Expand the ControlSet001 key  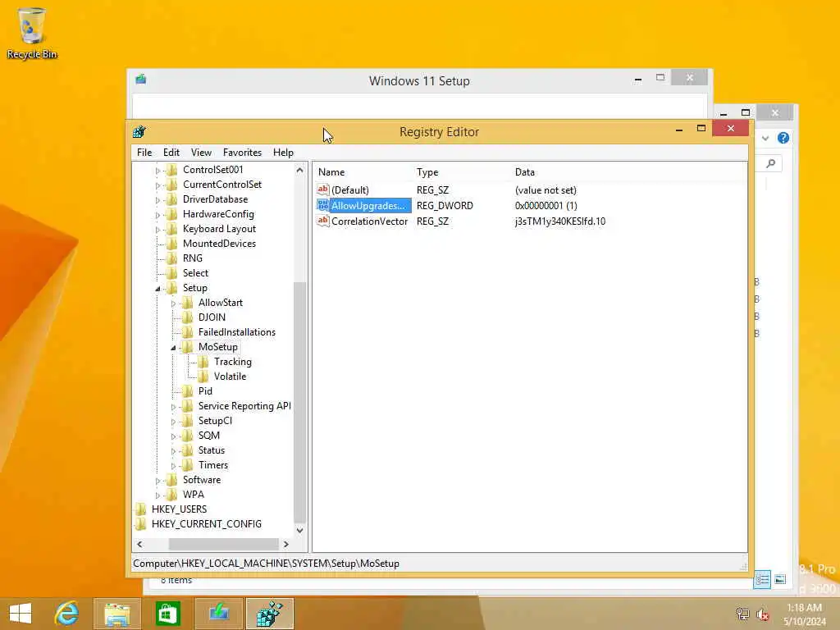(x=157, y=171)
